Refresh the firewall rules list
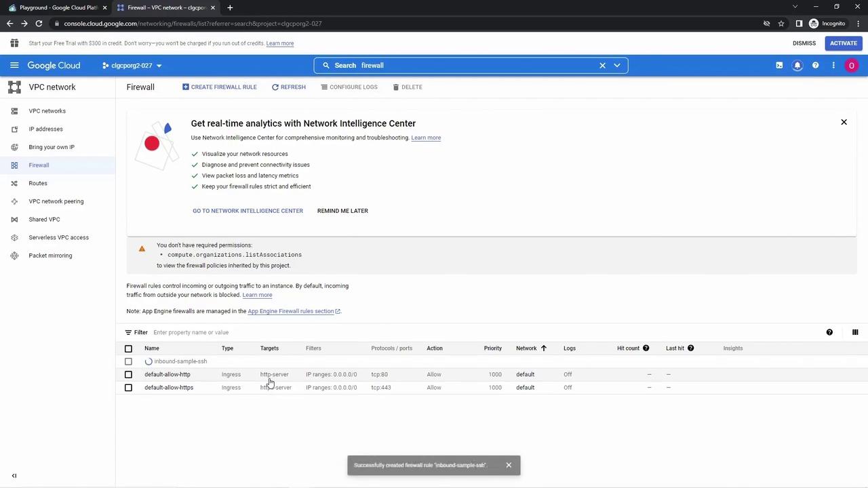The image size is (868, 488). coord(289,87)
